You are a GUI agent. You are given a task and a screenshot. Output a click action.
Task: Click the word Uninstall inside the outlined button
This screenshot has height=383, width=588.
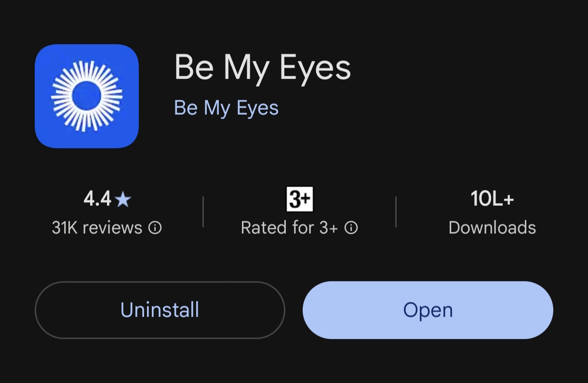(160, 310)
